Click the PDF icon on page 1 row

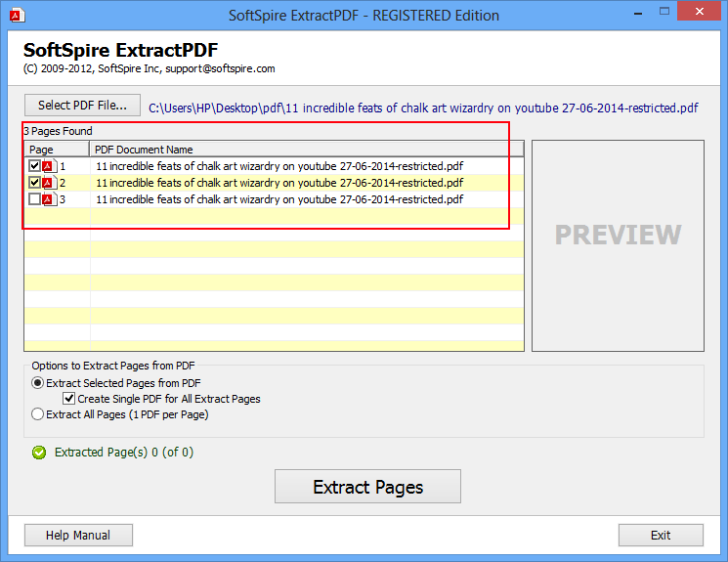point(49,166)
